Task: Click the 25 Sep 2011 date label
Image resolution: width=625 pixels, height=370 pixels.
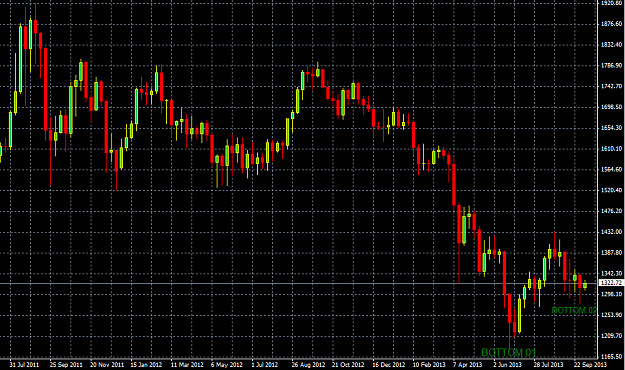Action: (66, 364)
